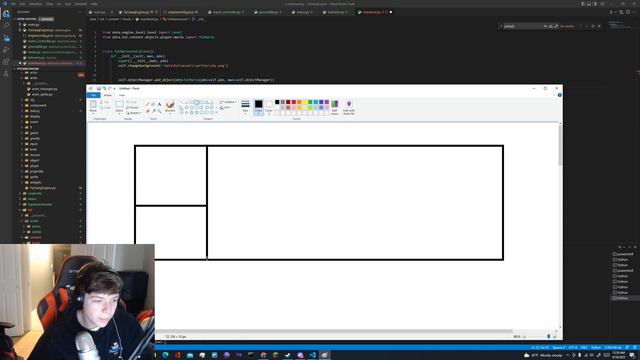The height and width of the screenshot is (360, 640).
Task: Open the Search view in VS Code activity bar
Action: point(6,26)
